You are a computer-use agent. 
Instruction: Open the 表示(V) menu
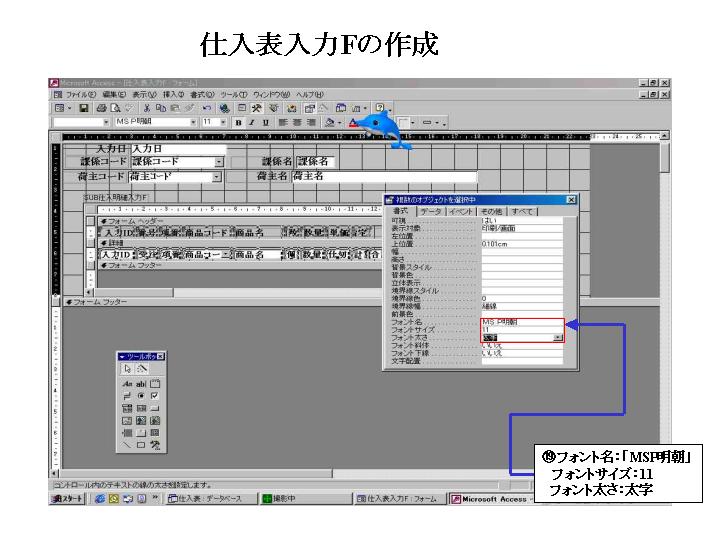pyautogui.click(x=145, y=95)
